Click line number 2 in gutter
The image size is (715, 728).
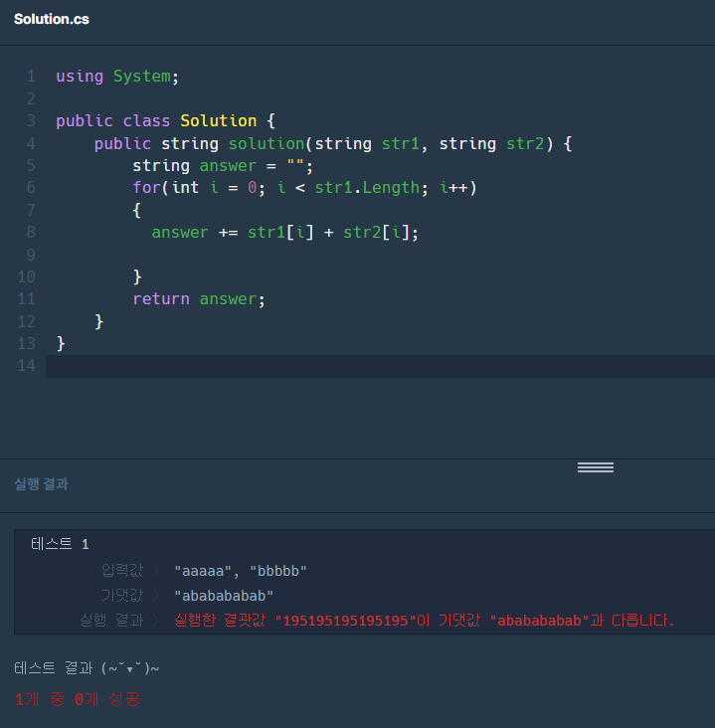coord(31,98)
